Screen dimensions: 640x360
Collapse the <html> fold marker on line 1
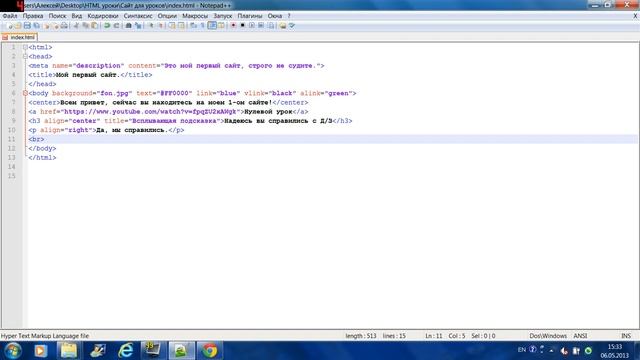click(x=25, y=47)
